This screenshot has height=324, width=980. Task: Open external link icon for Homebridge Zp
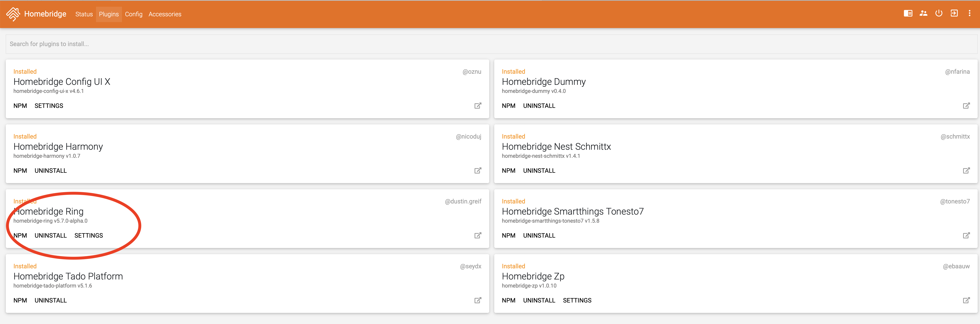(x=966, y=300)
